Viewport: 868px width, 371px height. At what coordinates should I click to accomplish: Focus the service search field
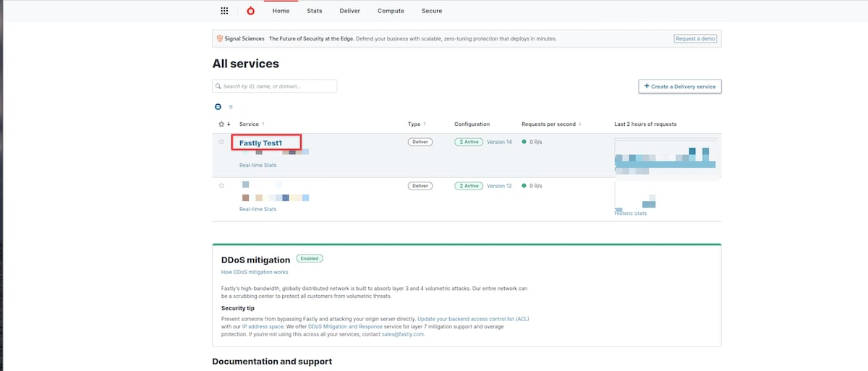click(274, 86)
